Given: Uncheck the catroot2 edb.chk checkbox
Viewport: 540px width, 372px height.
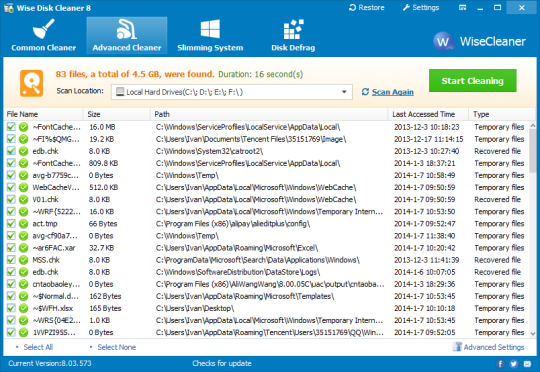Looking at the screenshot, I should (11, 151).
